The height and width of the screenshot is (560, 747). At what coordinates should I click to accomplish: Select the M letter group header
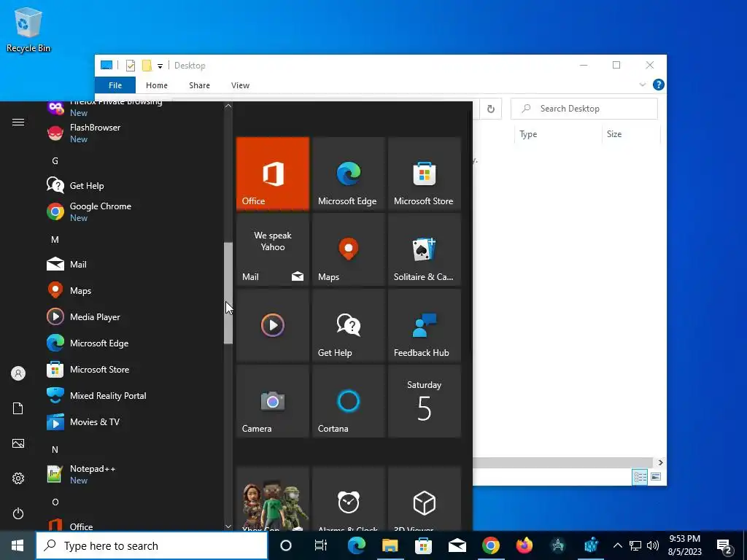click(x=55, y=239)
